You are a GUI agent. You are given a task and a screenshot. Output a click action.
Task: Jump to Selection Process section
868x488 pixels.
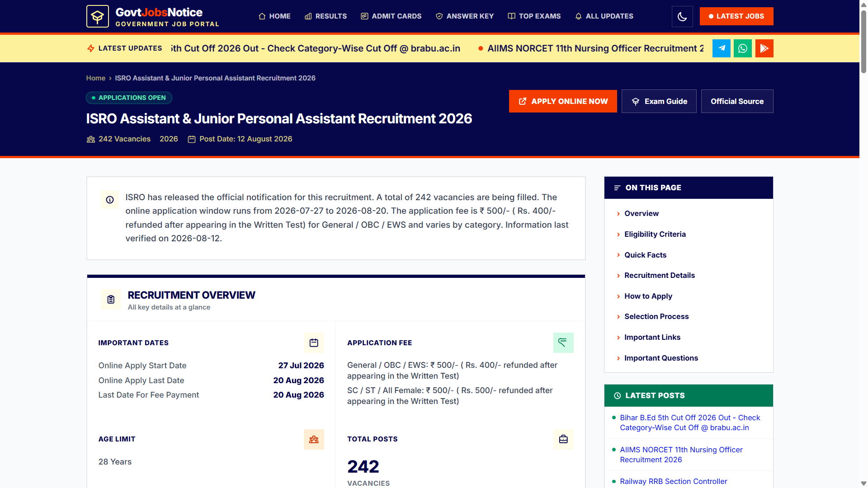click(656, 317)
